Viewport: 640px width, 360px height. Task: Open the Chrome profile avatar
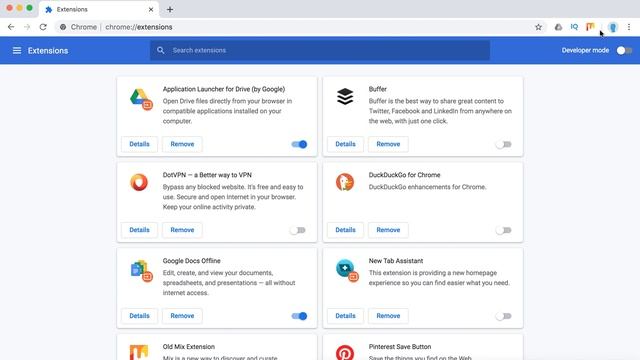coord(613,27)
